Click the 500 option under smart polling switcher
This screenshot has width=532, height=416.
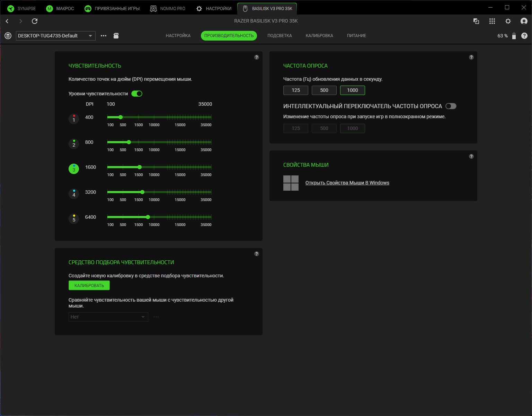pyautogui.click(x=324, y=128)
